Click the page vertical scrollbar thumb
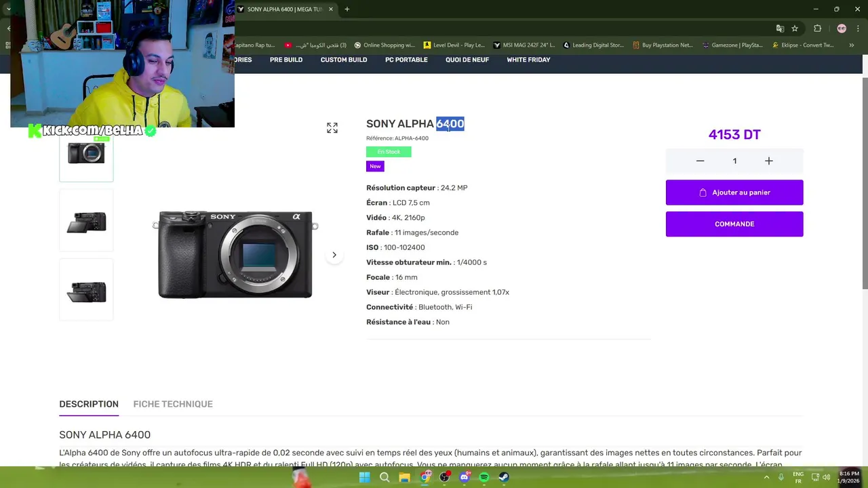 [x=865, y=183]
